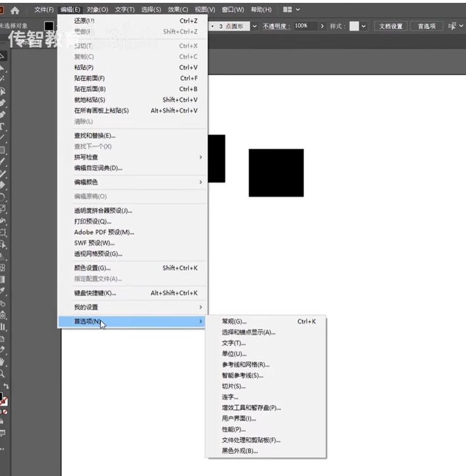The height and width of the screenshot is (476, 466).
Task: Select the Hand tool
Action: tap(2, 361)
